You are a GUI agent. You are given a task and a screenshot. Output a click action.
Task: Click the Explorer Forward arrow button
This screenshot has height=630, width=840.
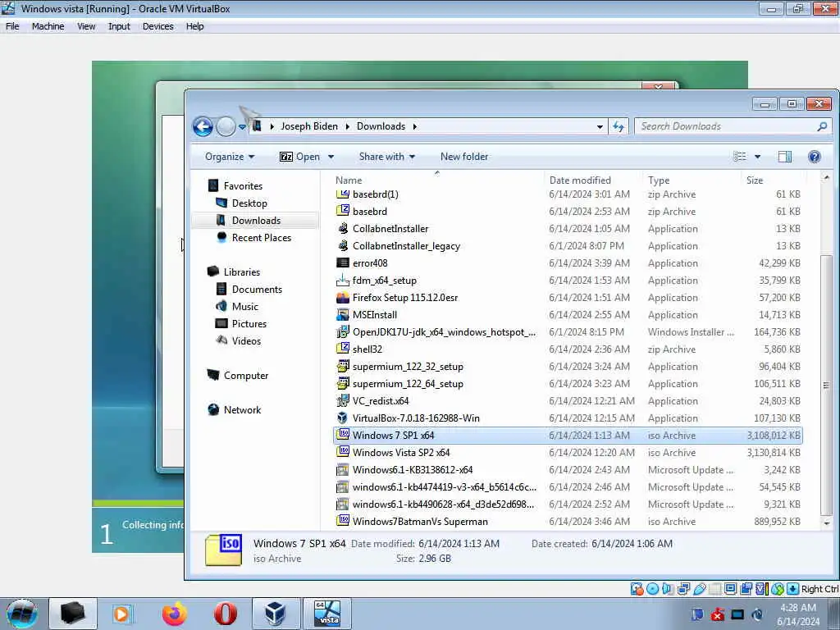[226, 127]
